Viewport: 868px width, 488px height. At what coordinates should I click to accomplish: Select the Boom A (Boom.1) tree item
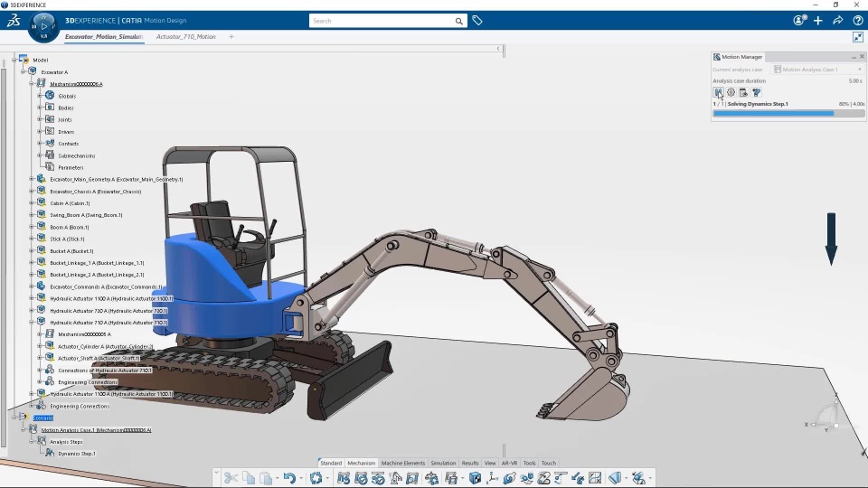70,227
